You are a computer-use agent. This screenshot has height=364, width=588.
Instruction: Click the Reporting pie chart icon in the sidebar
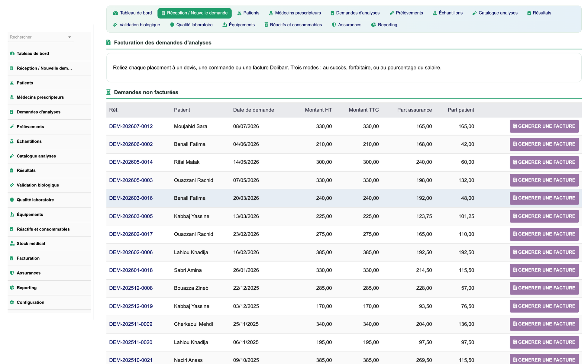(x=12, y=288)
